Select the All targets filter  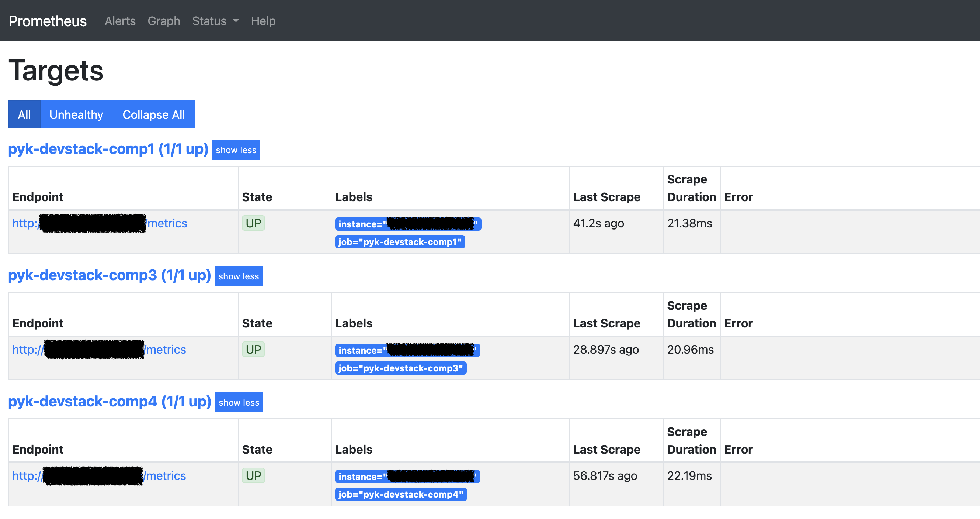[24, 114]
